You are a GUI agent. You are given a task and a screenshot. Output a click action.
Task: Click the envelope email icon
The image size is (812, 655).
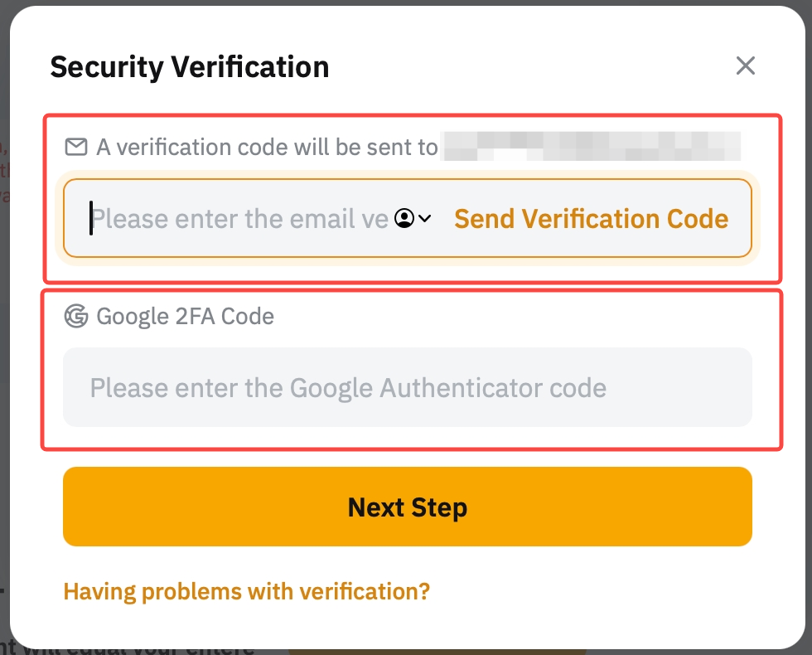[x=76, y=148]
